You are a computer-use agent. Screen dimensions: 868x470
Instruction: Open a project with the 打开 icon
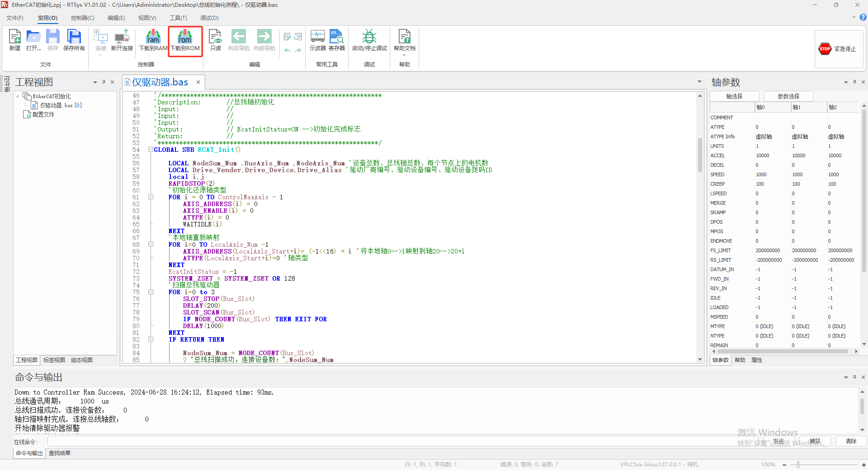click(33, 40)
